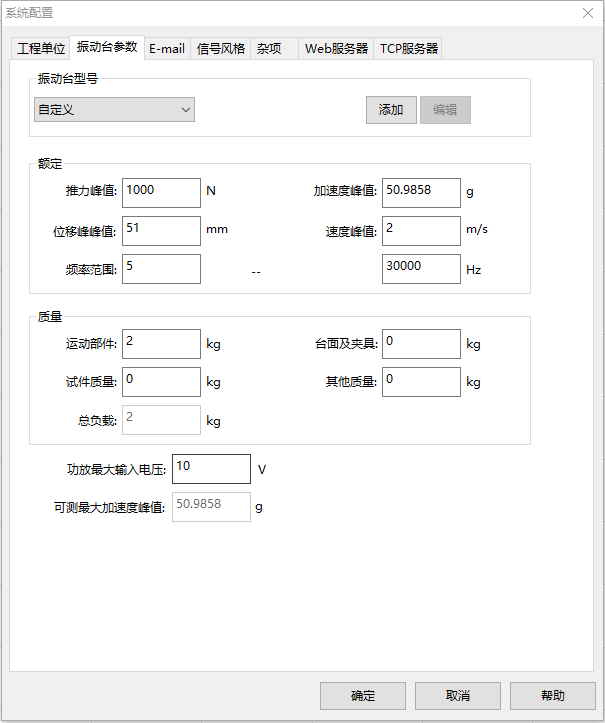Click the disabled 总负载 field

[161, 420]
